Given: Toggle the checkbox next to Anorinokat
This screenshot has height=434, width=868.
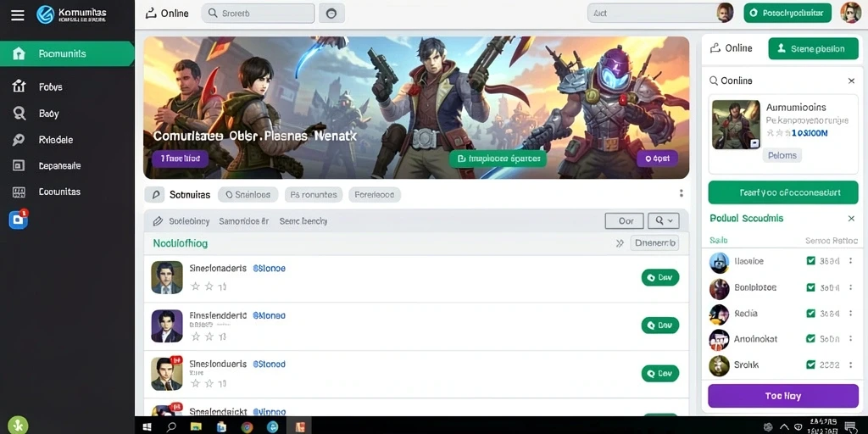Looking at the screenshot, I should tap(810, 339).
